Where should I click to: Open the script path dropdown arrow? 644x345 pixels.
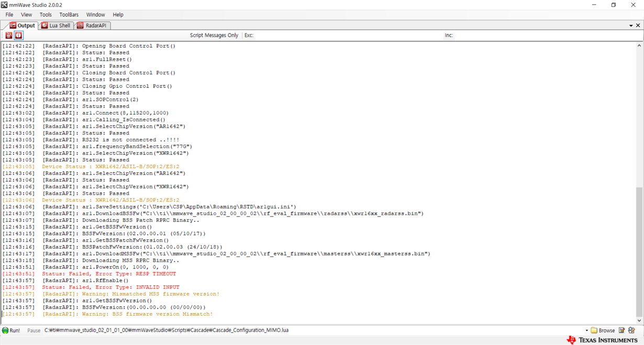(586, 330)
